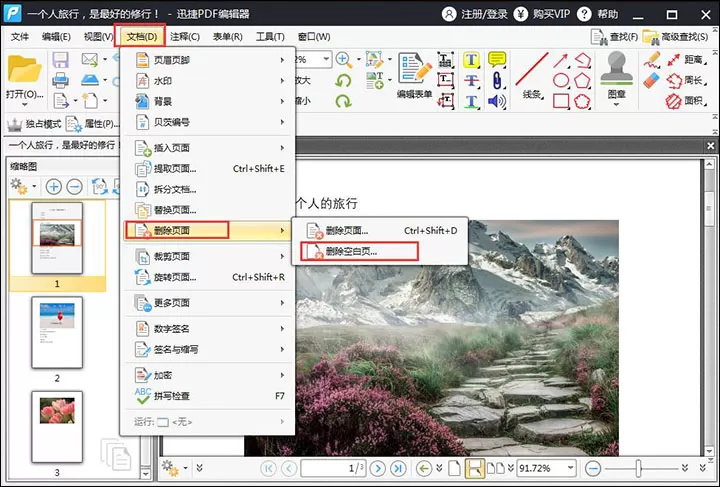
Task: Select the rectangle shape tool
Action: pyautogui.click(x=561, y=101)
